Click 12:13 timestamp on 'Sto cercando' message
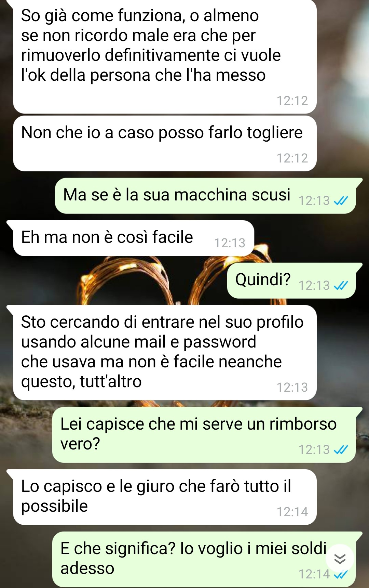The width and height of the screenshot is (369, 588). (x=292, y=387)
